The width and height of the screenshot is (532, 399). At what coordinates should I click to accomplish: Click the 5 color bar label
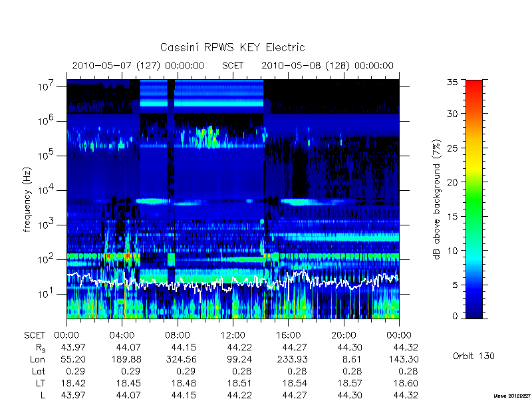click(455, 285)
